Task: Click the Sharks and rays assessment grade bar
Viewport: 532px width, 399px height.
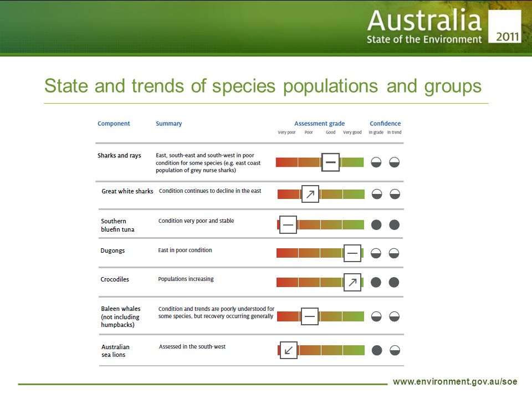Action: tap(320, 162)
